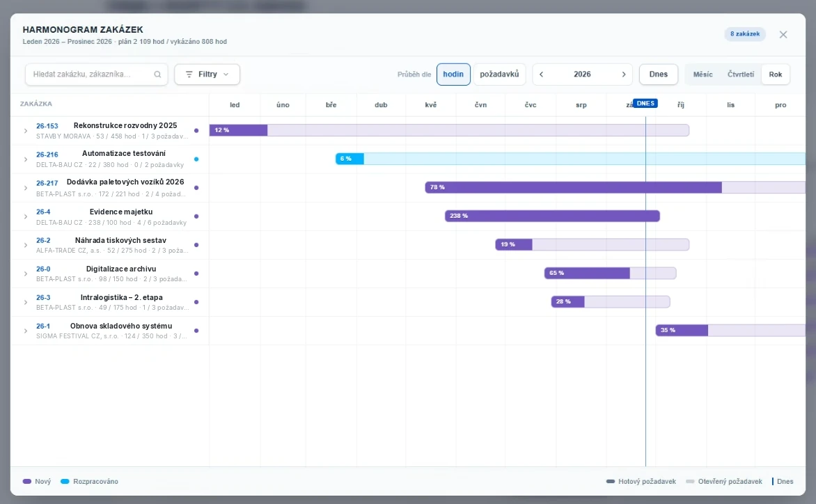Click the dub month header

381,105
